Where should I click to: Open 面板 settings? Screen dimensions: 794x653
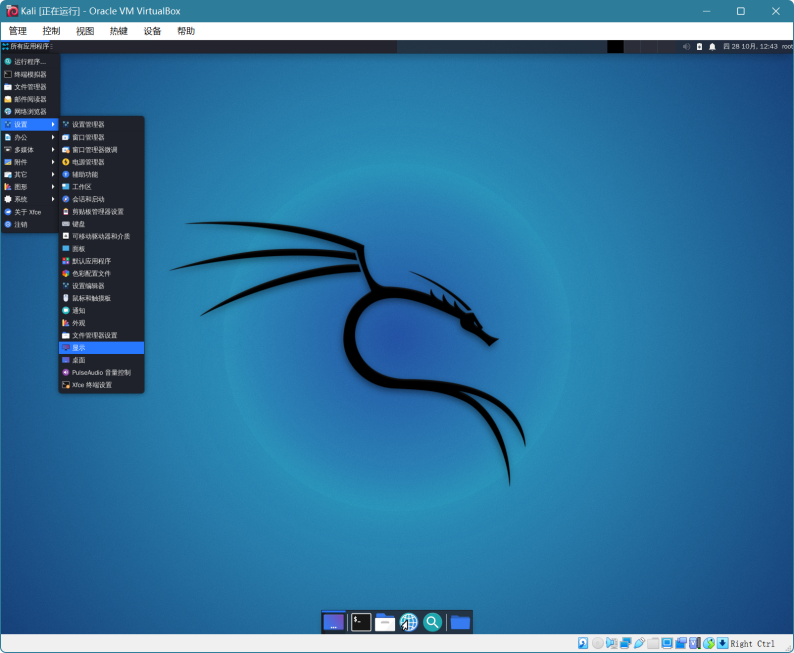tap(102, 249)
